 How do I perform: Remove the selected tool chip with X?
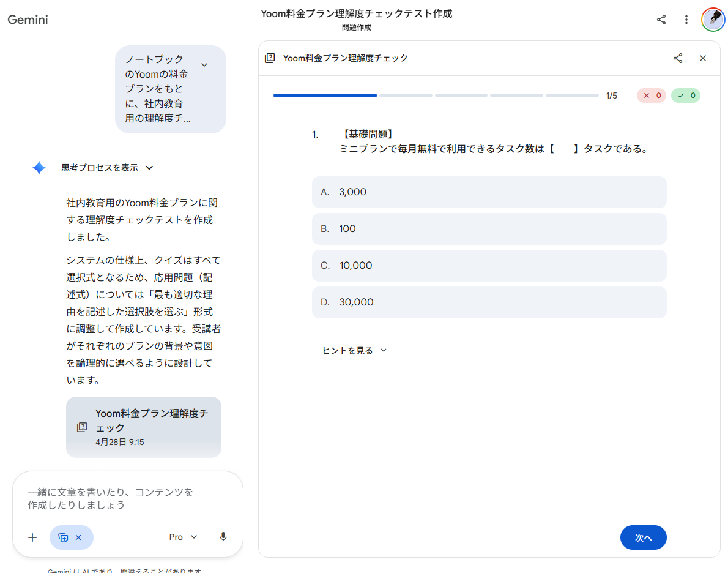pyautogui.click(x=78, y=537)
